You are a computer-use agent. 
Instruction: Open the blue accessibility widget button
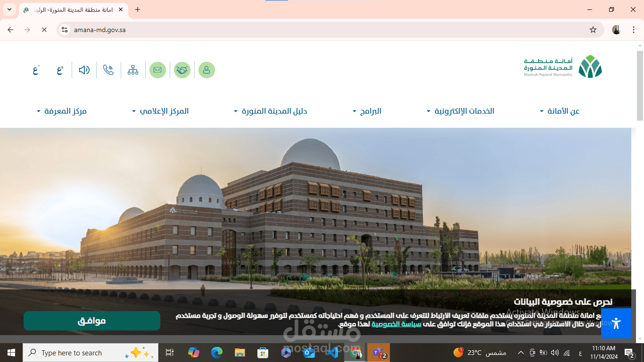tap(616, 323)
